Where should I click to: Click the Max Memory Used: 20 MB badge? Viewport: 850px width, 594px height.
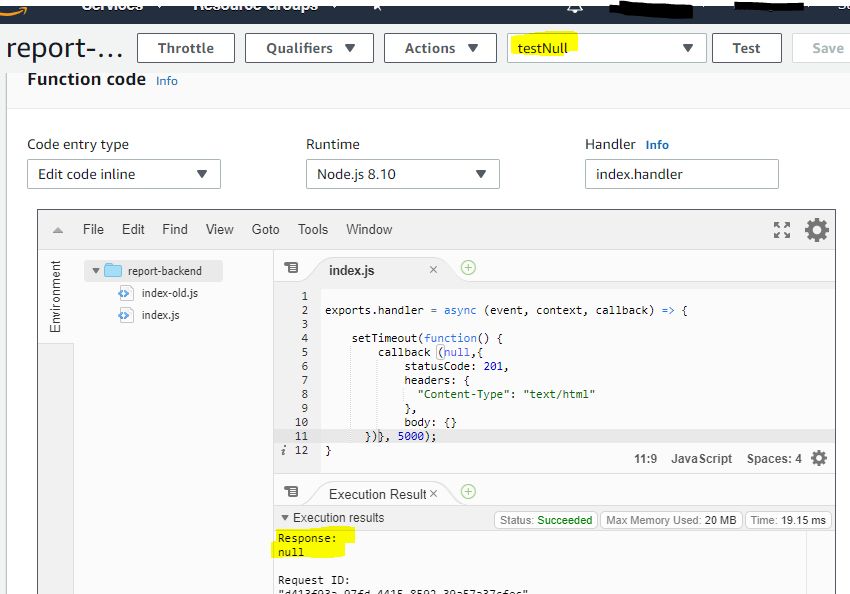(x=671, y=520)
